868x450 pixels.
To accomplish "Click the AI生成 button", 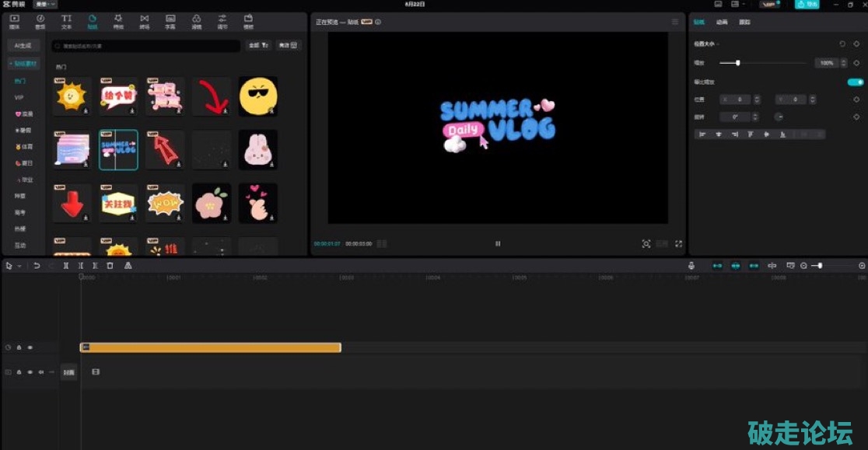I will pyautogui.click(x=23, y=46).
